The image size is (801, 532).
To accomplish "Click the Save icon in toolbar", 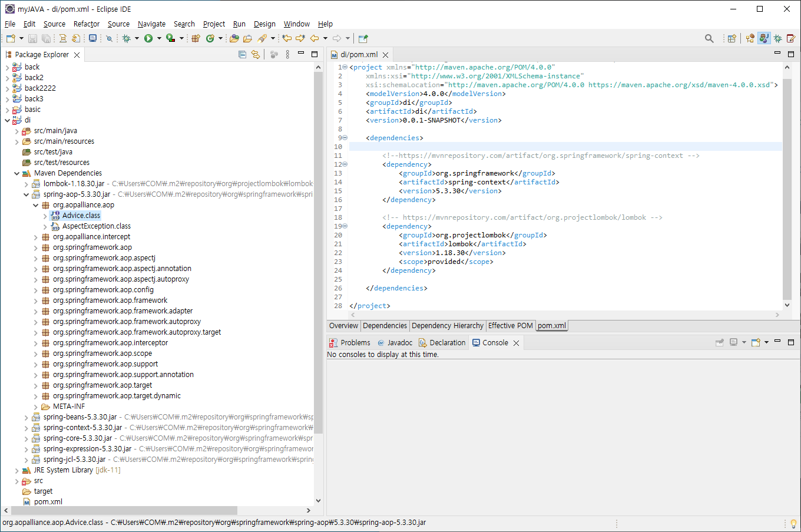I will [32, 38].
